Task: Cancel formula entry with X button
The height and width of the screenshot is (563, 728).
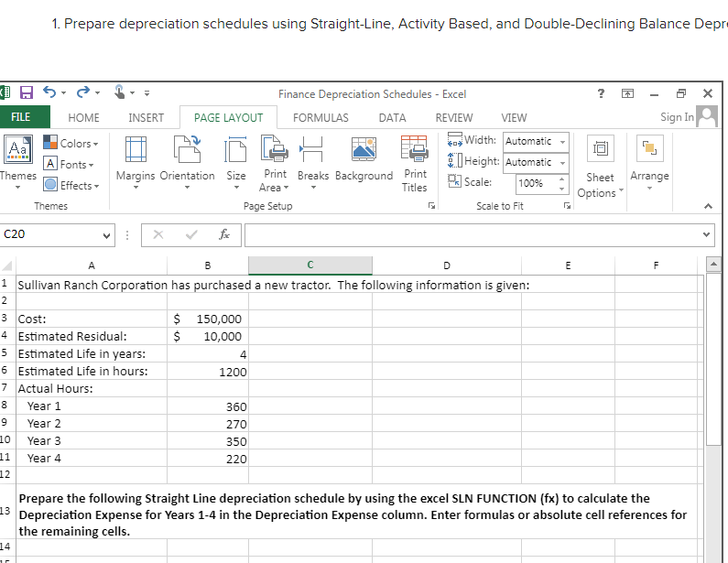Action: pyautogui.click(x=158, y=235)
